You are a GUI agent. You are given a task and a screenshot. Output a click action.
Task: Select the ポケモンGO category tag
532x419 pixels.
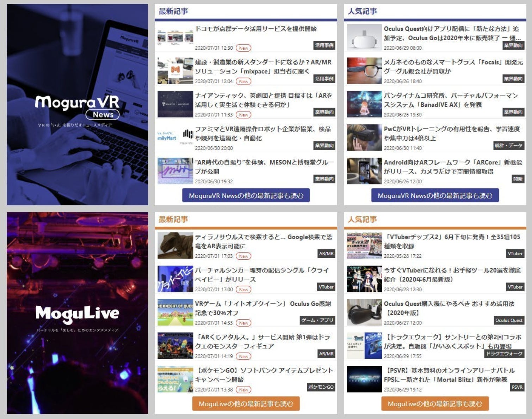(x=321, y=387)
